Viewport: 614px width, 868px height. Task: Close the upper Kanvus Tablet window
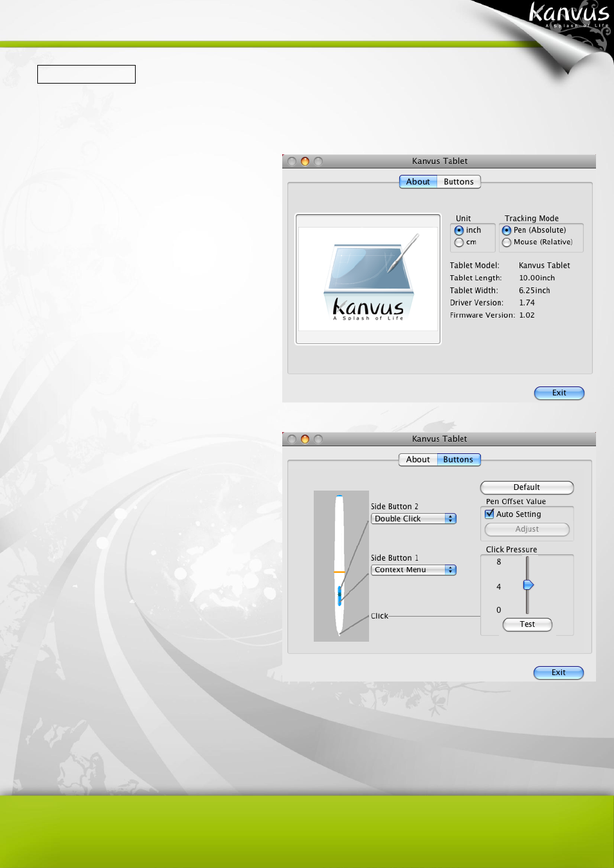pyautogui.click(x=292, y=161)
